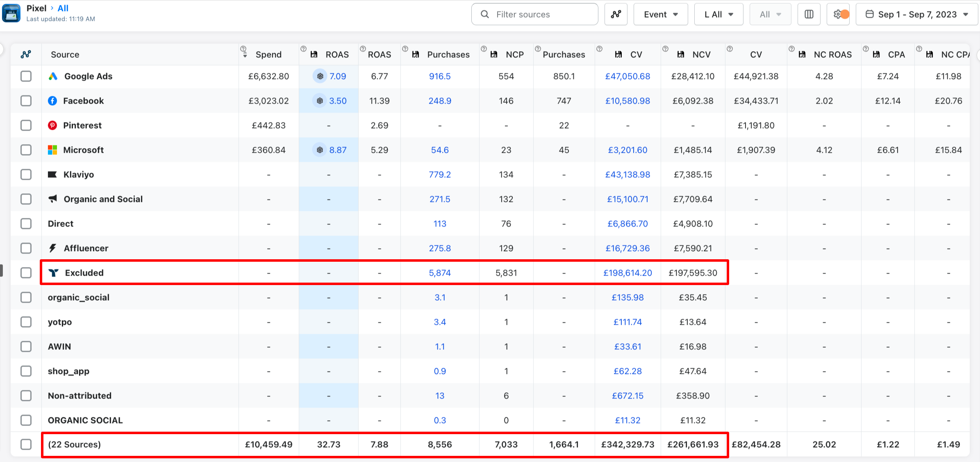
Task: Click the Pixel breadcrumb label
Action: (36, 8)
